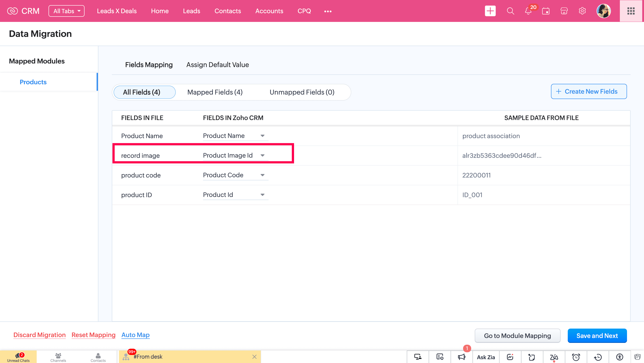The width and height of the screenshot is (644, 363).
Task: Click Save and Next button
Action: pyautogui.click(x=597, y=336)
